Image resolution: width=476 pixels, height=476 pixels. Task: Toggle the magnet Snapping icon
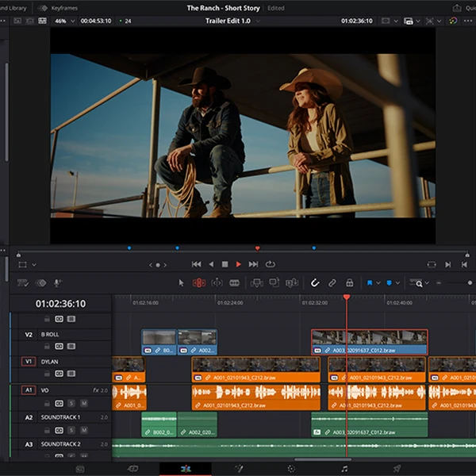[x=314, y=282]
